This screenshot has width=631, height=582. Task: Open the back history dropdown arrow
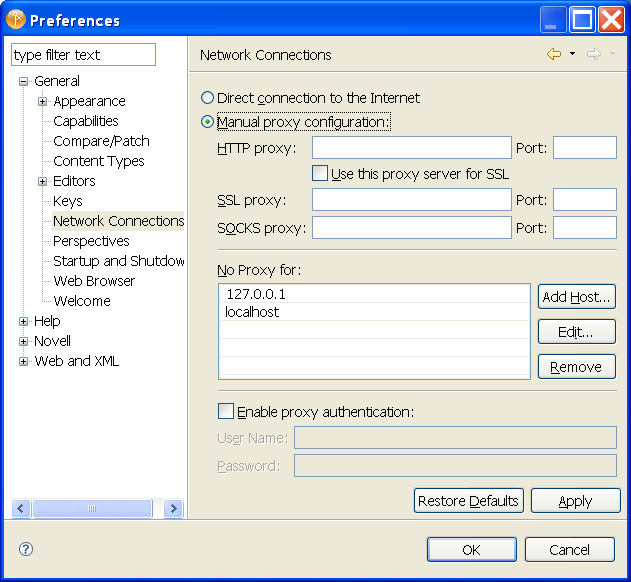pyautogui.click(x=572, y=55)
